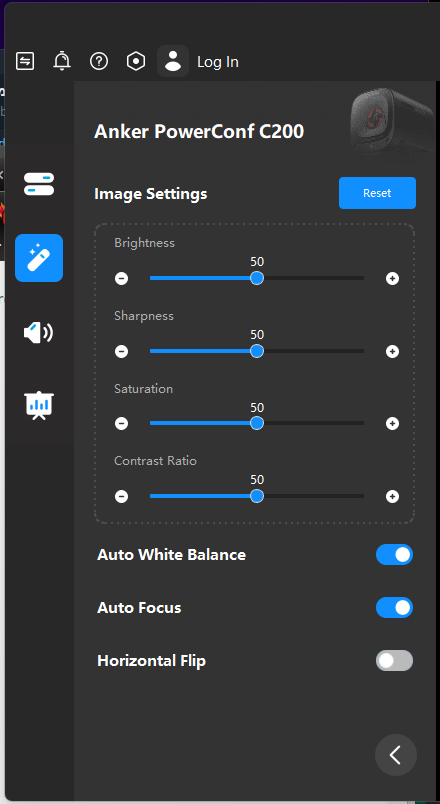Enable the Horizontal Flip toggle
Image resolution: width=440 pixels, height=804 pixels.
point(394,660)
